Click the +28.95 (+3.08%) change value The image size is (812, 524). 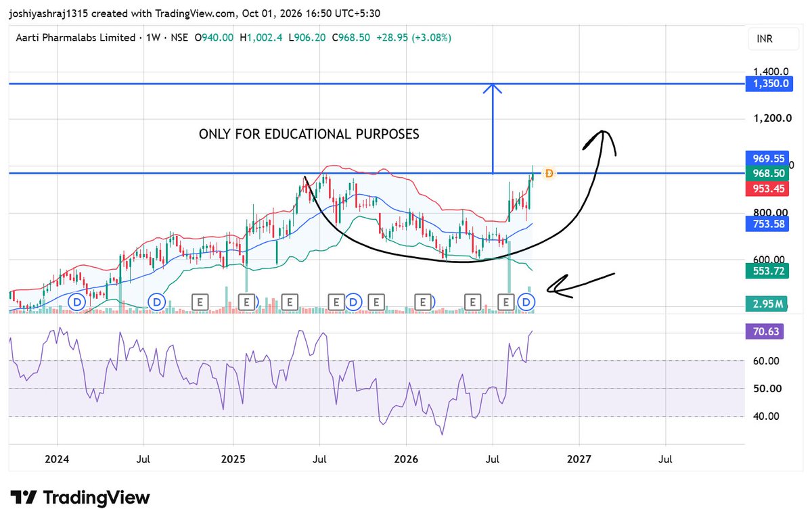[413, 38]
